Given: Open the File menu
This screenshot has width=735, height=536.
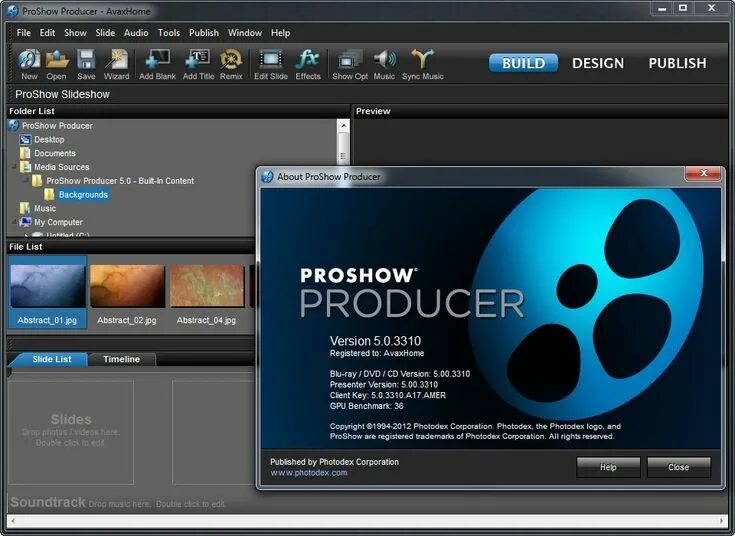Looking at the screenshot, I should 23,33.
